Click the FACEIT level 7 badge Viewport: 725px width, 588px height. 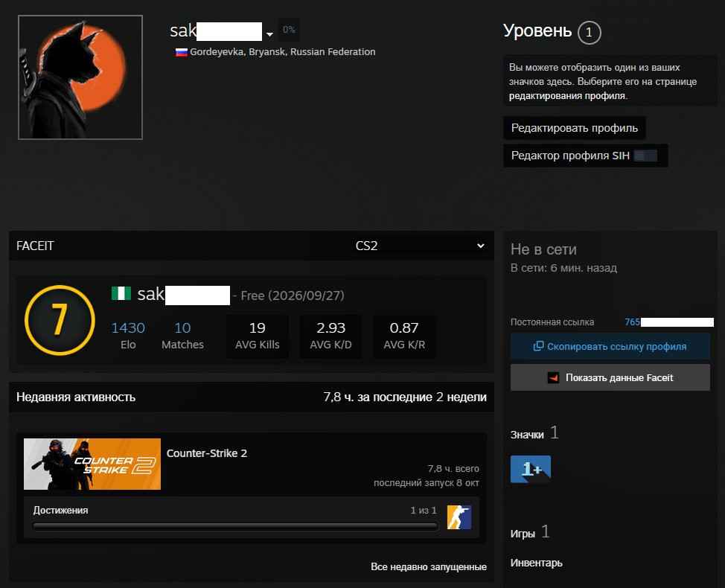pos(60,320)
